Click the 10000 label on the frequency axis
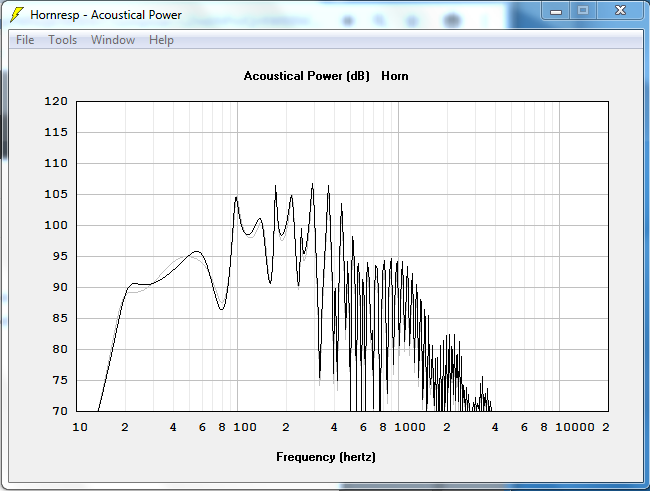Image resolution: width=650 pixels, height=491 pixels. click(x=575, y=427)
